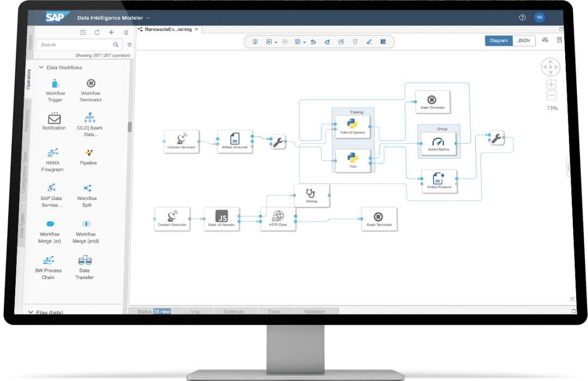
Task: Select the Workflow Terminator operator
Action: (x=90, y=90)
